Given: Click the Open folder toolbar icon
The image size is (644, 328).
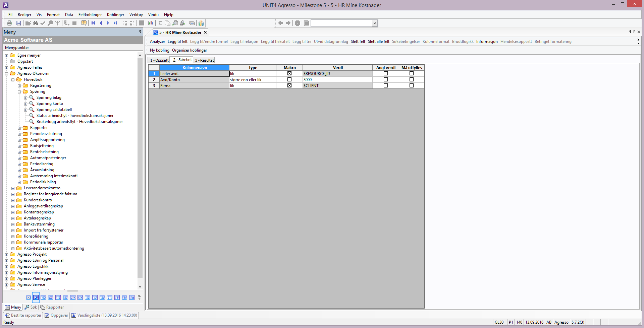Looking at the screenshot, I should coord(28,23).
